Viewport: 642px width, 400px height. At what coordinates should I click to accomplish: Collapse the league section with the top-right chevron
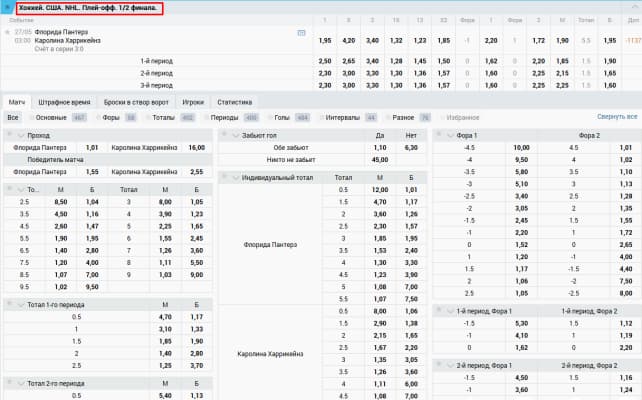[635, 7]
